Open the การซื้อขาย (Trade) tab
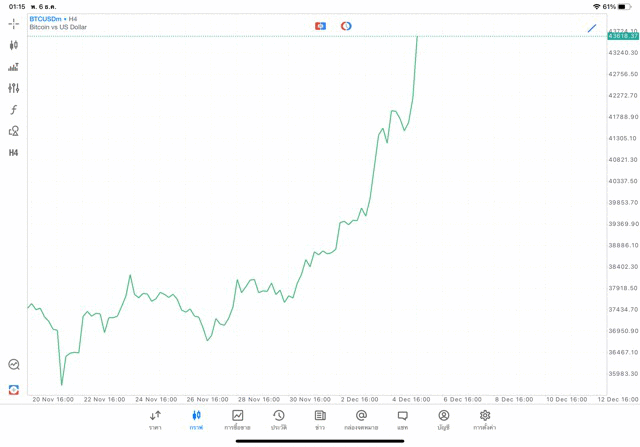640x447 pixels. 237,419
